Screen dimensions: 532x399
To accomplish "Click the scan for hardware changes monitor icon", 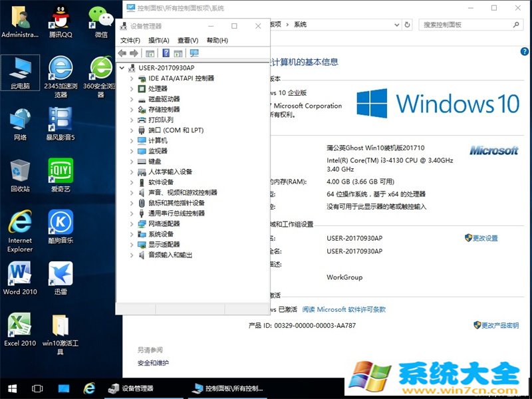I will pyautogui.click(x=194, y=53).
